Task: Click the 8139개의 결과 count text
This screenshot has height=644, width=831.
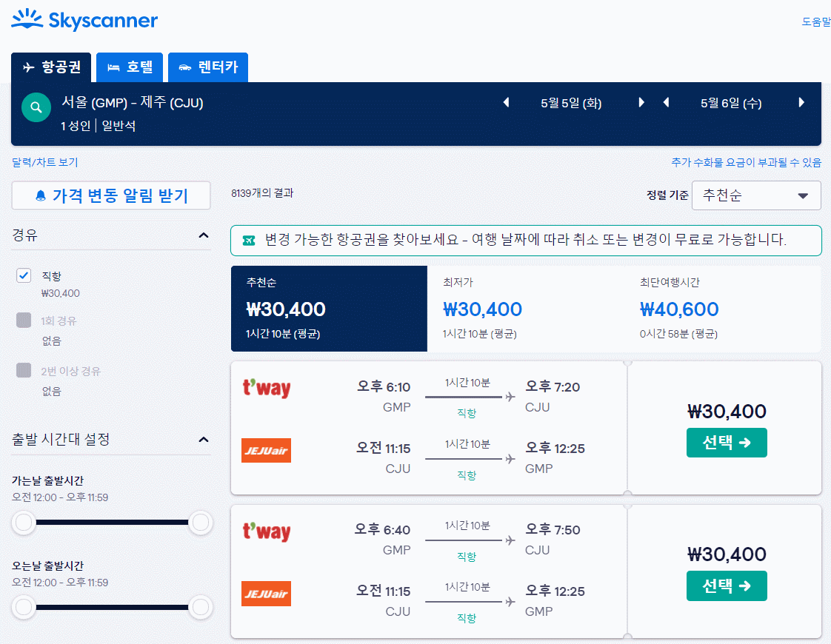Action: point(262,192)
